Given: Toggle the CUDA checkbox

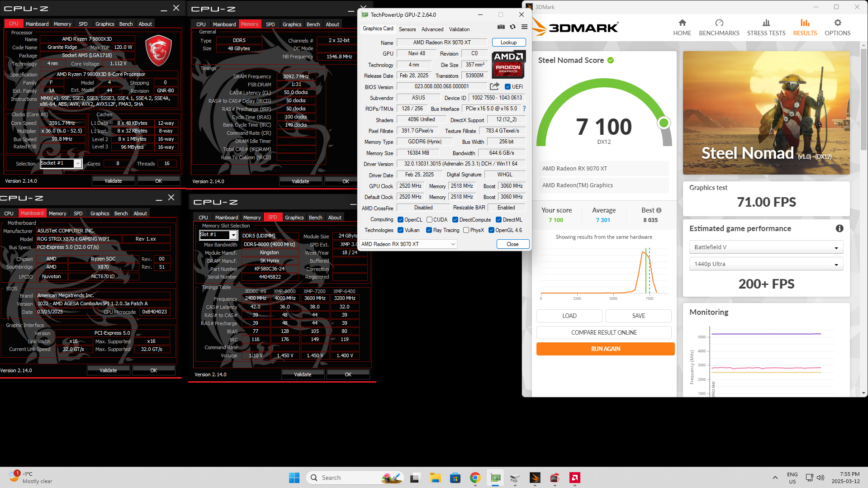Looking at the screenshot, I should [x=429, y=220].
